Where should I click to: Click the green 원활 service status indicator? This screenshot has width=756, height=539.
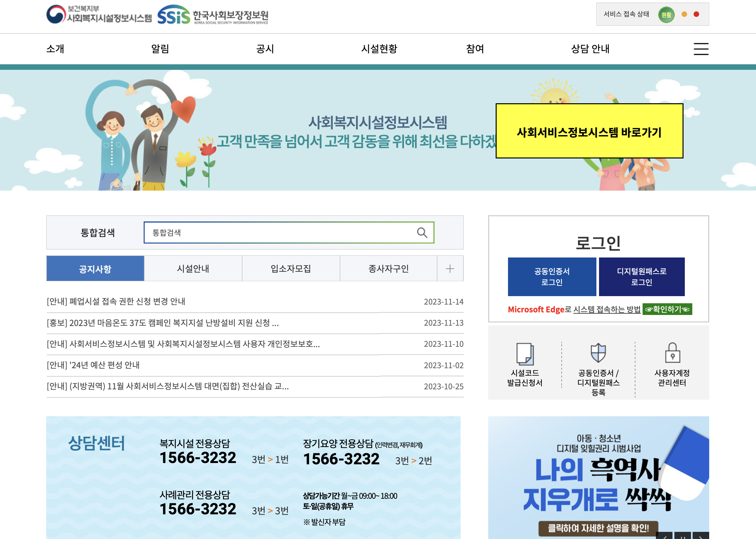pyautogui.click(x=667, y=14)
